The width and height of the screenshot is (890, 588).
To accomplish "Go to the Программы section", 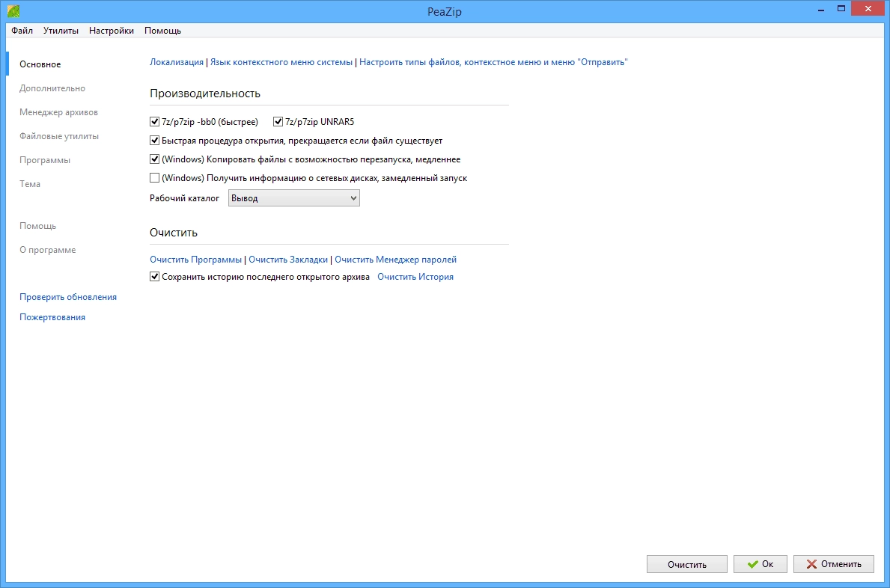I will [x=45, y=160].
